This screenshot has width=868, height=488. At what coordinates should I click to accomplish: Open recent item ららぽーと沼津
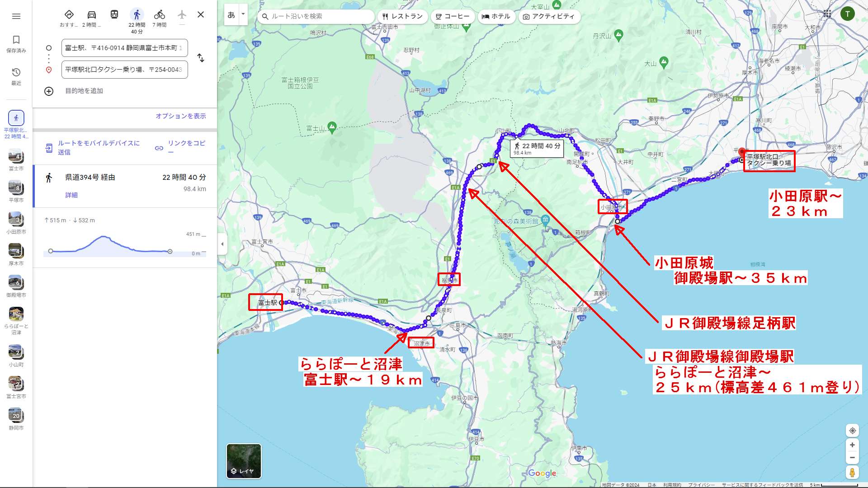pyautogui.click(x=16, y=321)
